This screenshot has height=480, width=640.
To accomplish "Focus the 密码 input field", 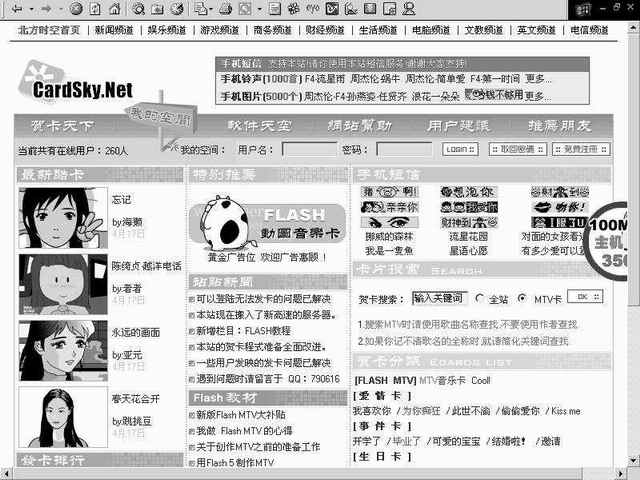I will [404, 149].
